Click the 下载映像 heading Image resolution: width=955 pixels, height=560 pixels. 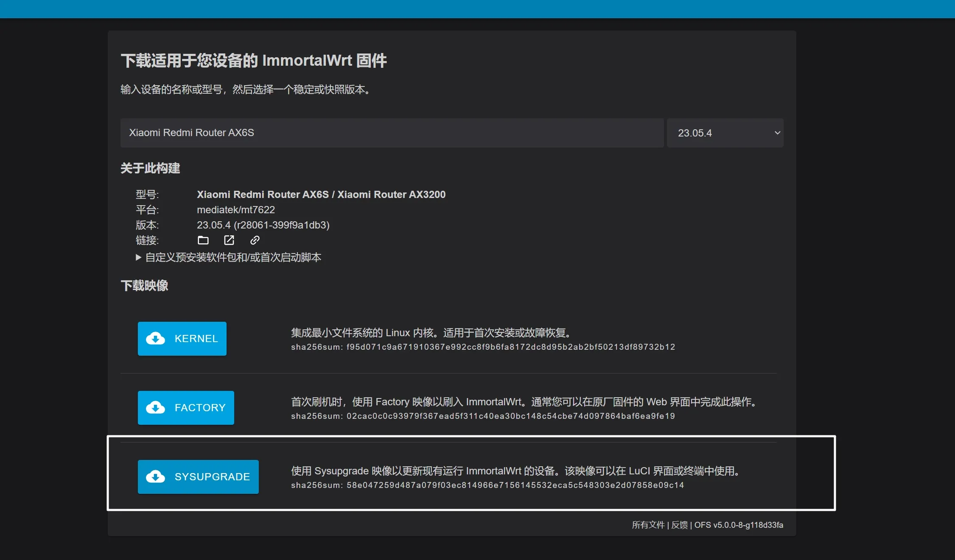[144, 286]
